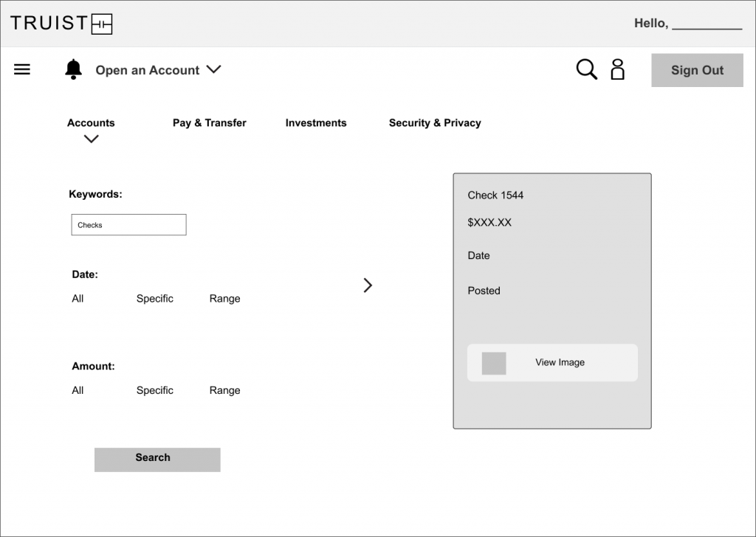Viewport: 756px width, 537px height.
Task: Click the Truist logo
Action: tap(61, 24)
